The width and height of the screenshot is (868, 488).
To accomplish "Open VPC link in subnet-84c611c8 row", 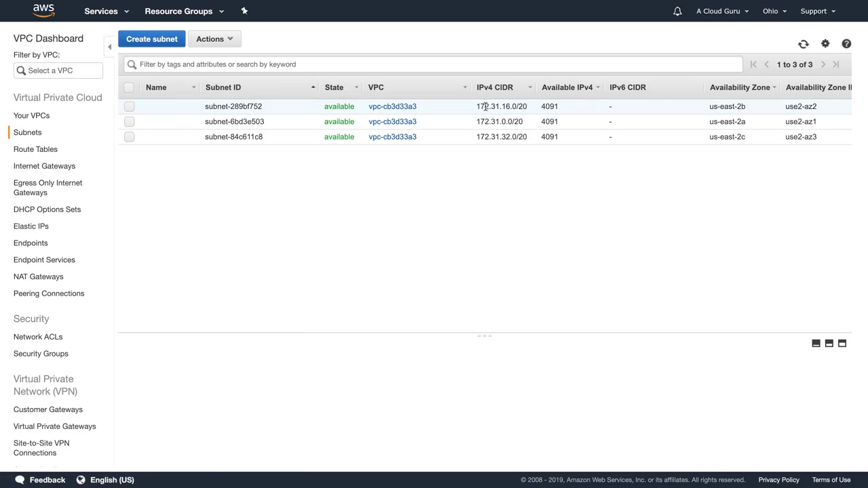I will pos(393,137).
